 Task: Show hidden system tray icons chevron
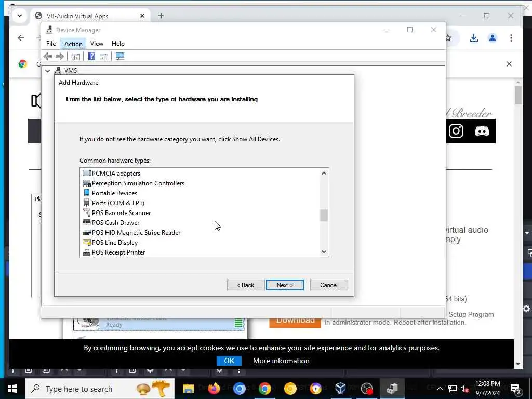point(440,389)
